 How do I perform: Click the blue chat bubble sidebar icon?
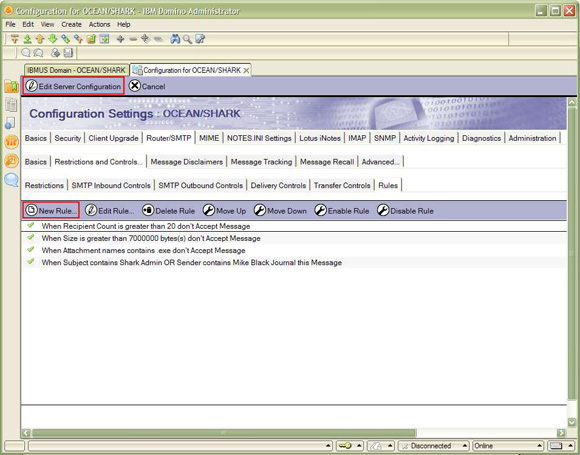[x=11, y=180]
